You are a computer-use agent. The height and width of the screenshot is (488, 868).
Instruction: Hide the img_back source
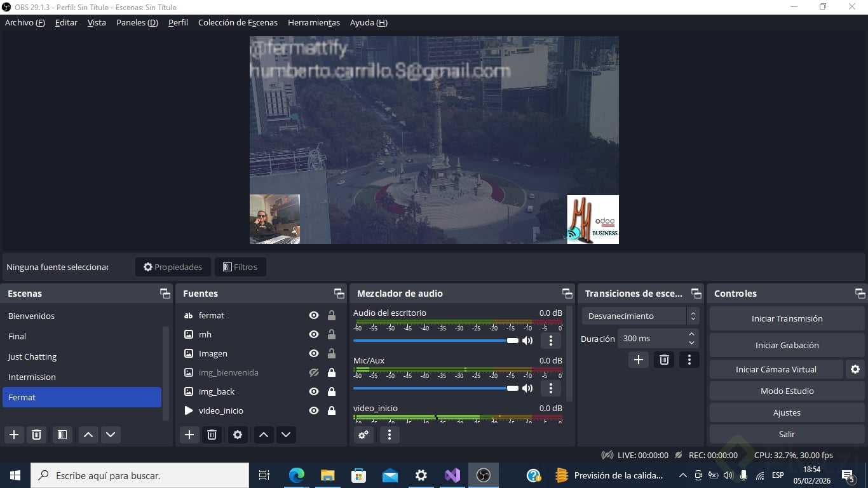(314, 391)
